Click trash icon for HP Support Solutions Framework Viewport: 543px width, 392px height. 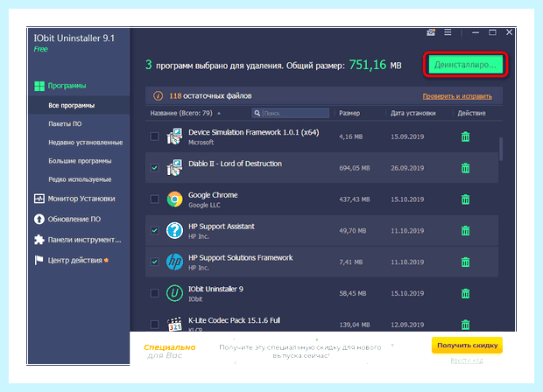pyautogui.click(x=465, y=262)
